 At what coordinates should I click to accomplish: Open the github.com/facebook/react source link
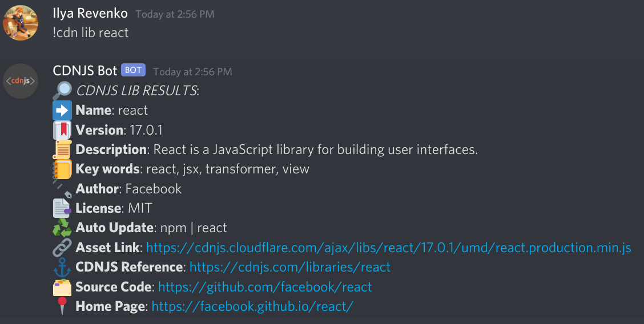pyautogui.click(x=265, y=287)
